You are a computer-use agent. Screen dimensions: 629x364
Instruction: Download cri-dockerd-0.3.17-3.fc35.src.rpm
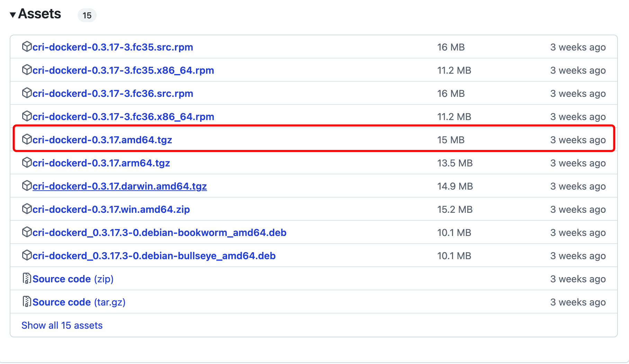[x=113, y=47]
